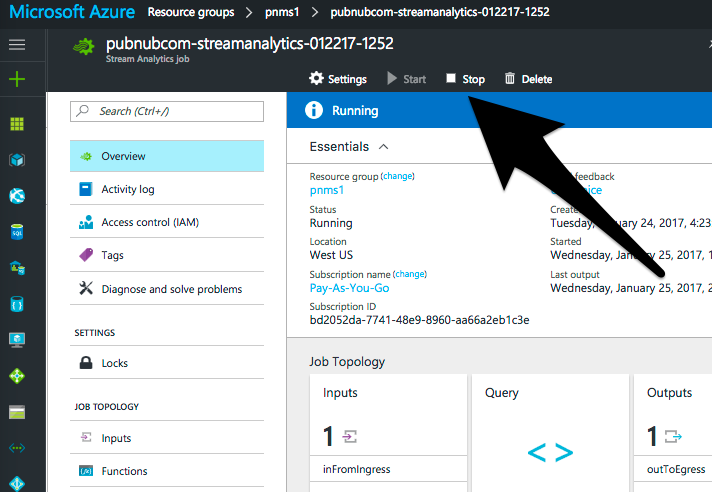Open the pnms1 resource group link
This screenshot has width=712, height=492.
click(x=326, y=190)
